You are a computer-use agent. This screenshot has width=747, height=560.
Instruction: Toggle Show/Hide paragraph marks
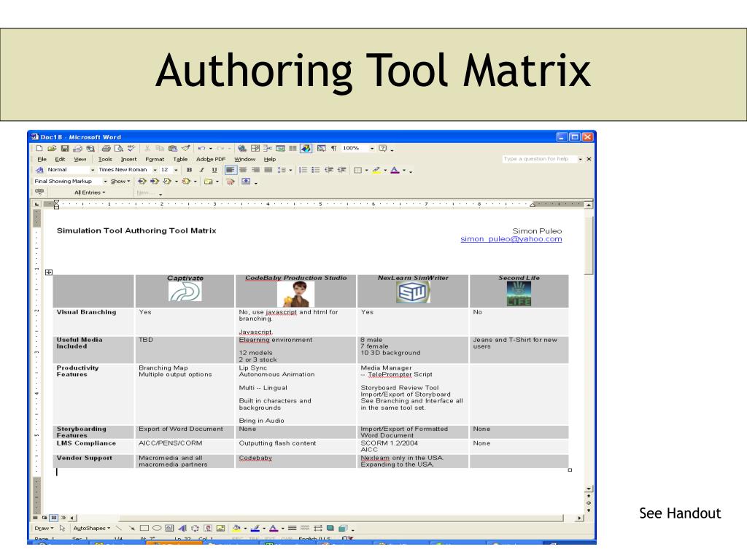tap(334, 149)
